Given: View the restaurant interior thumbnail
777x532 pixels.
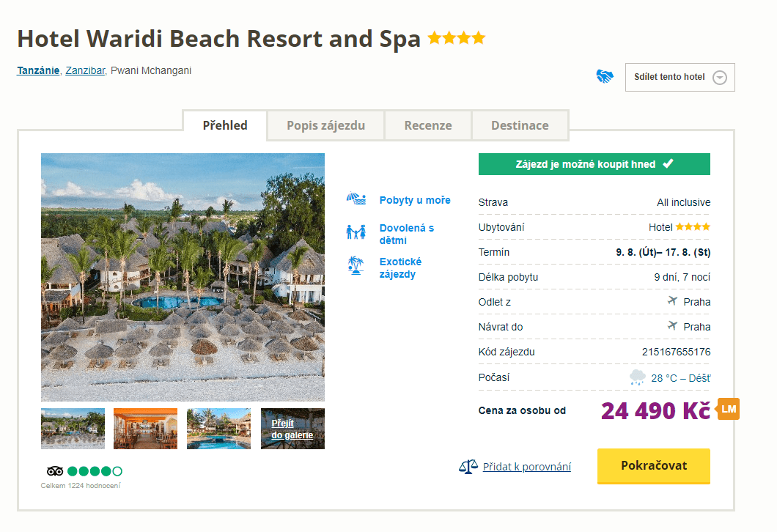Looking at the screenshot, I should tap(145, 429).
